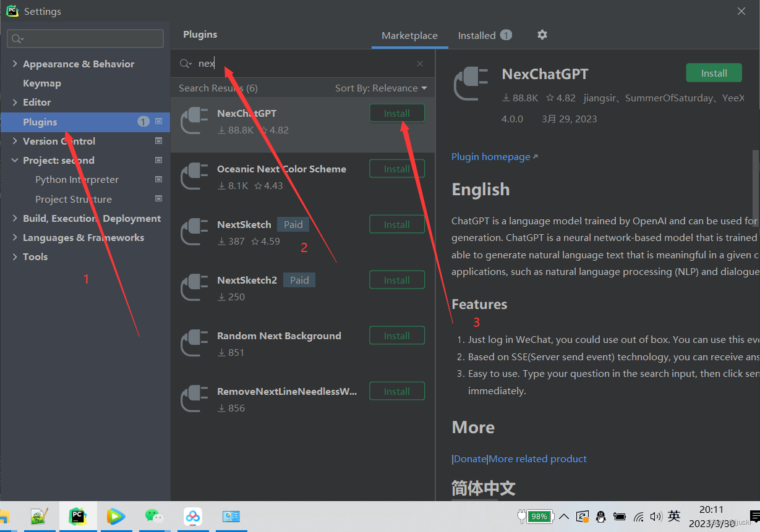Select Python Interpreter settings
This screenshot has height=532, width=760.
point(77,179)
